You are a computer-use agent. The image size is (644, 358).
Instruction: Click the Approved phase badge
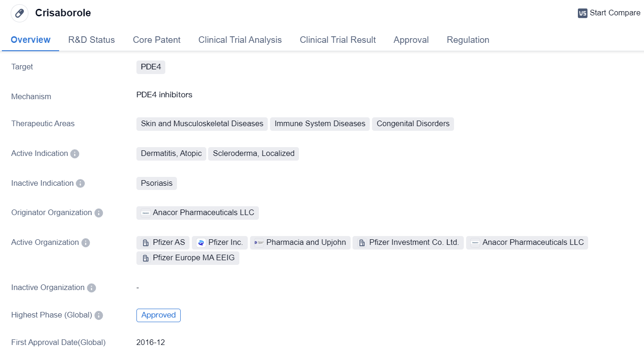pos(158,315)
